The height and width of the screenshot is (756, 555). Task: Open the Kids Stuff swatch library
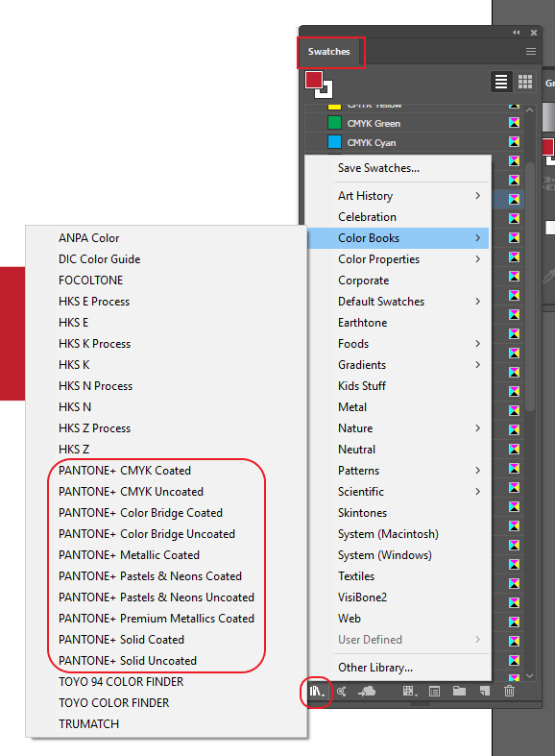398,386
